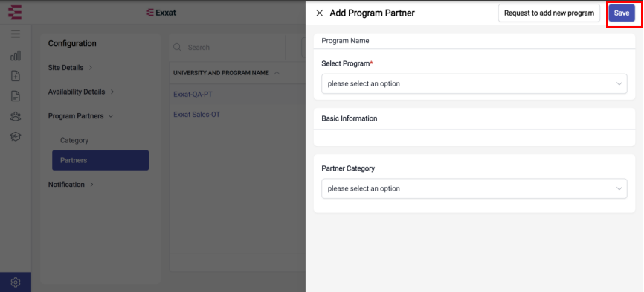Click the add document sidebar icon
The width and height of the screenshot is (644, 292).
(x=16, y=76)
